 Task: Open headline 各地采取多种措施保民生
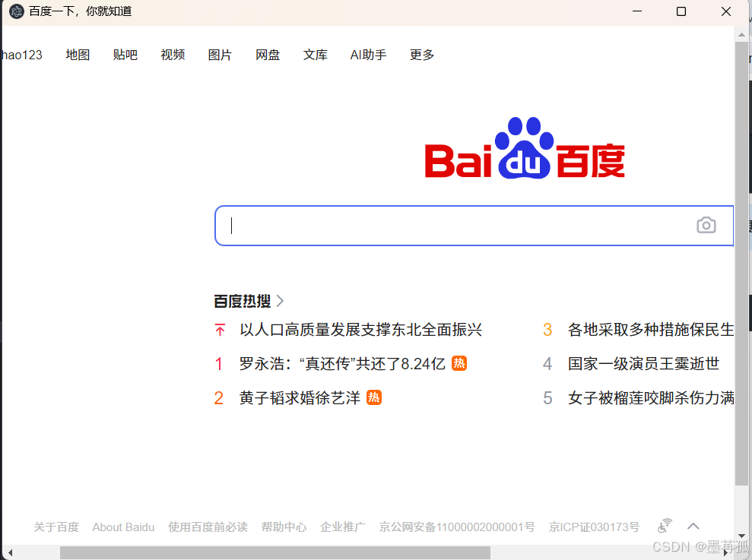pos(651,330)
